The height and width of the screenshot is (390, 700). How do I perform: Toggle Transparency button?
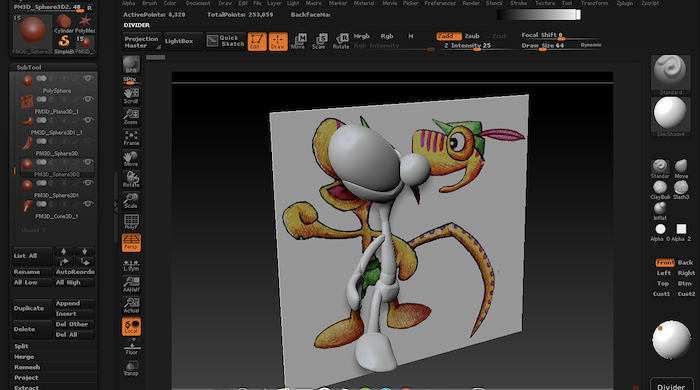point(131,368)
